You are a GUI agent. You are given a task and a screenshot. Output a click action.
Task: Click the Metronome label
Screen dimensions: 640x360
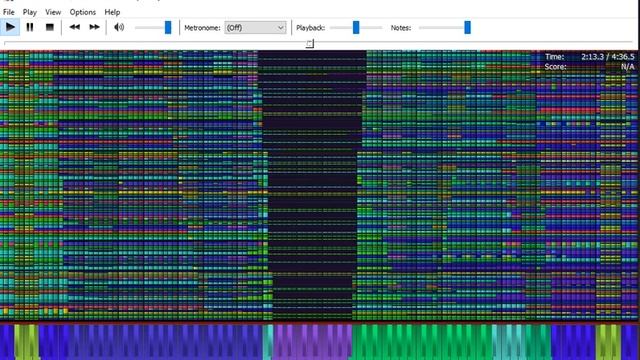[202, 28]
